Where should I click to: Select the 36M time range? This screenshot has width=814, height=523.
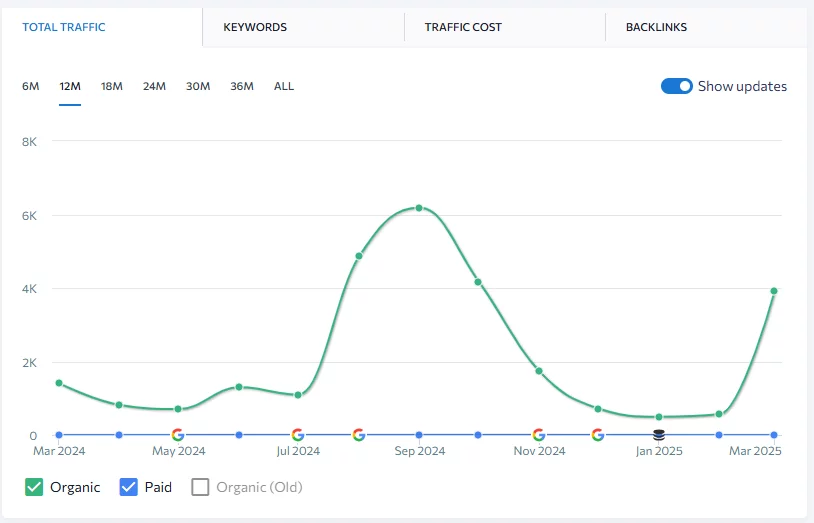click(x=241, y=86)
